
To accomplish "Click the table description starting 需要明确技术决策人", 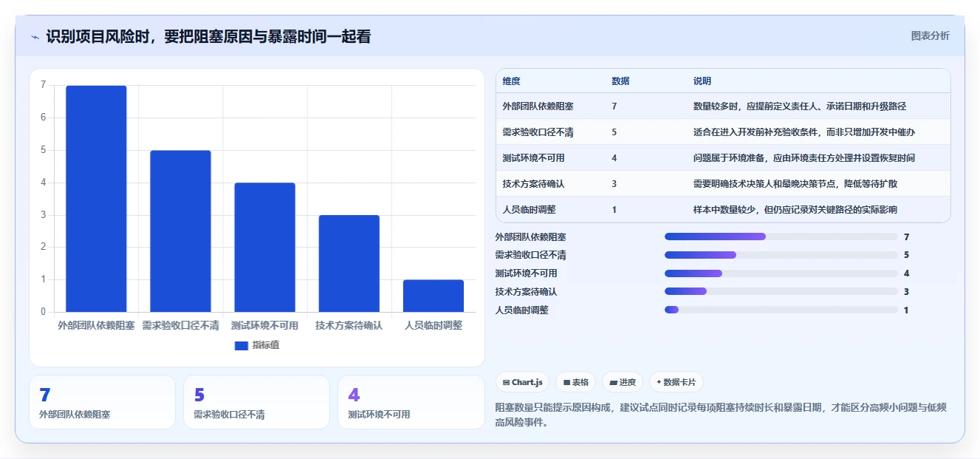I will pos(795,184).
